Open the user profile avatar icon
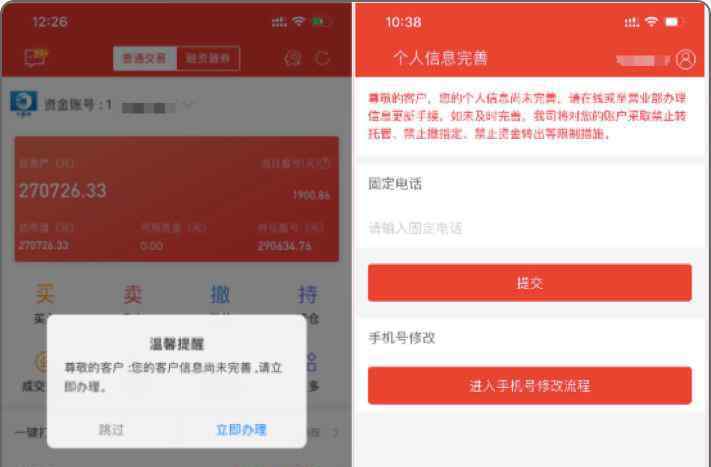This screenshot has width=711, height=467. 685,59
